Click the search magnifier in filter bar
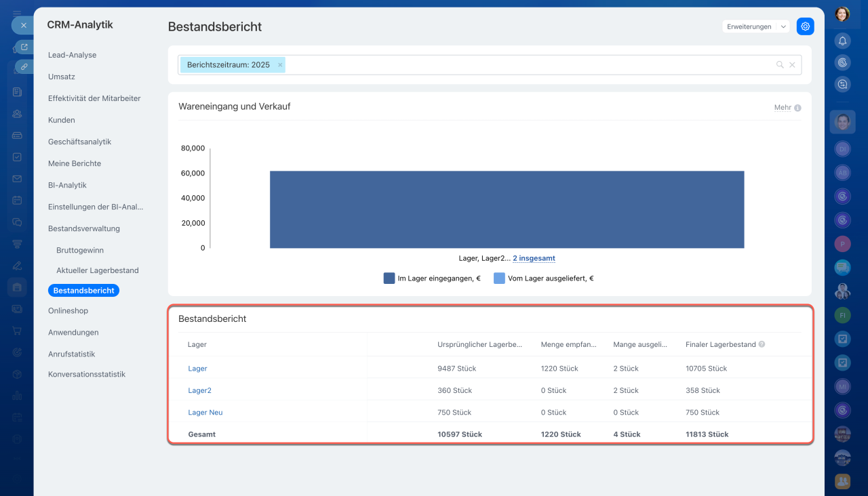 point(780,65)
